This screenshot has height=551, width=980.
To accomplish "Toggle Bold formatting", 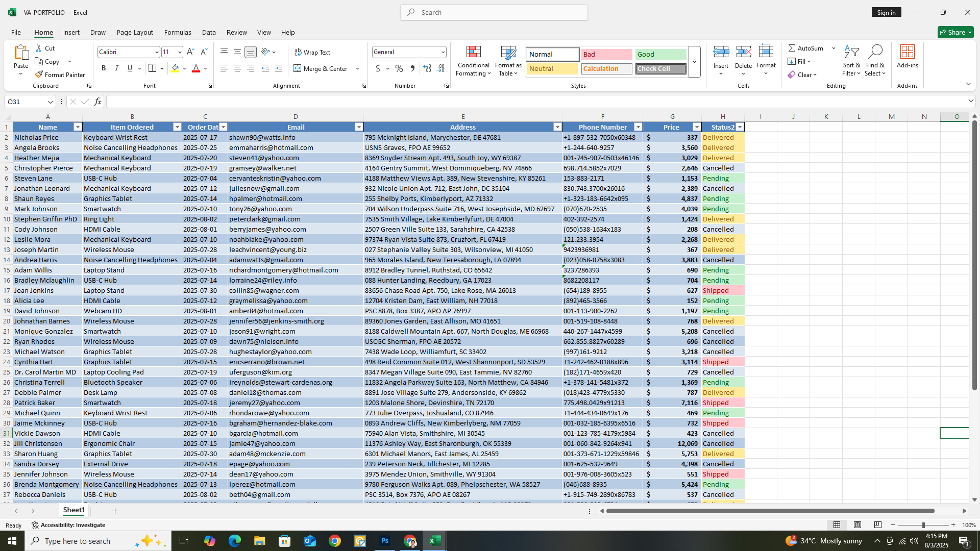I will (104, 68).
